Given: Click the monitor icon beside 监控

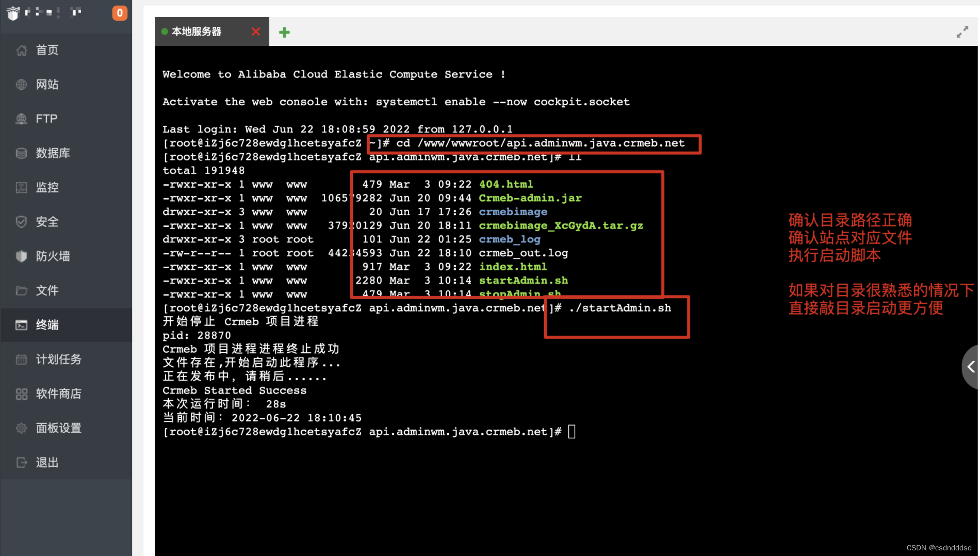Looking at the screenshot, I should click(x=21, y=188).
